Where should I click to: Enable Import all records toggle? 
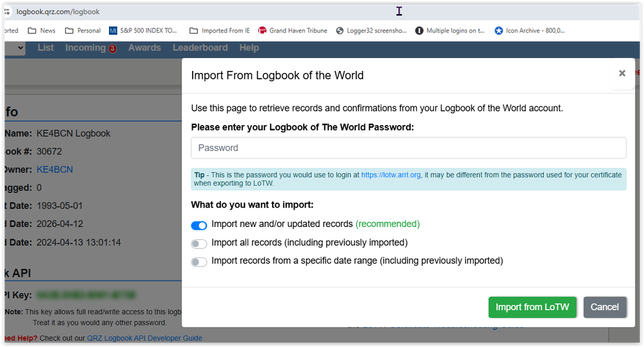199,244
